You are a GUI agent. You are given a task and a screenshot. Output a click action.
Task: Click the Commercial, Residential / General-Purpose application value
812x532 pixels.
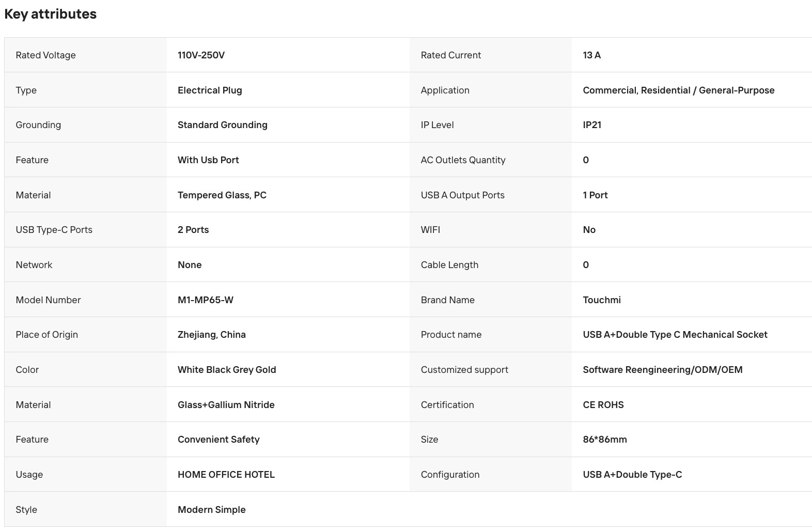[678, 90]
